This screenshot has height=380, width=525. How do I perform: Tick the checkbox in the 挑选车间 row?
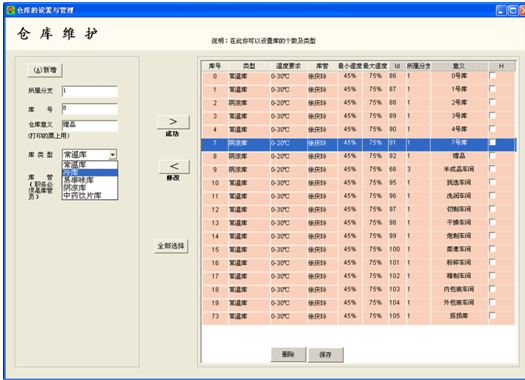[x=492, y=182]
